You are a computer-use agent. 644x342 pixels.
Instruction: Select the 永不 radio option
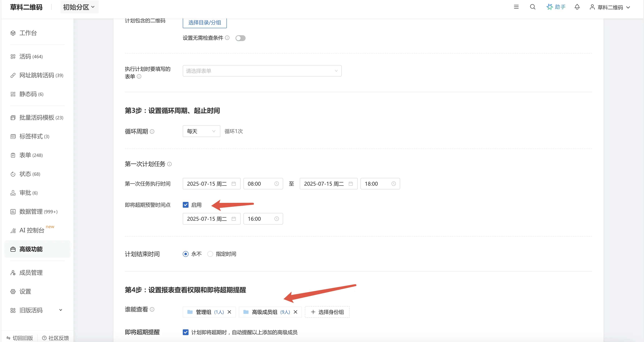point(185,254)
